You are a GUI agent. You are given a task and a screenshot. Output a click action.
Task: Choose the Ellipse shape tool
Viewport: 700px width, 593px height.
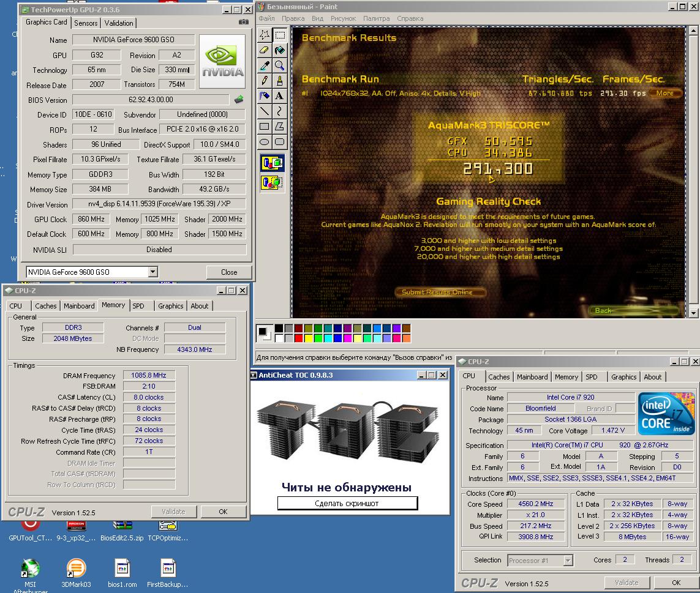[265, 142]
